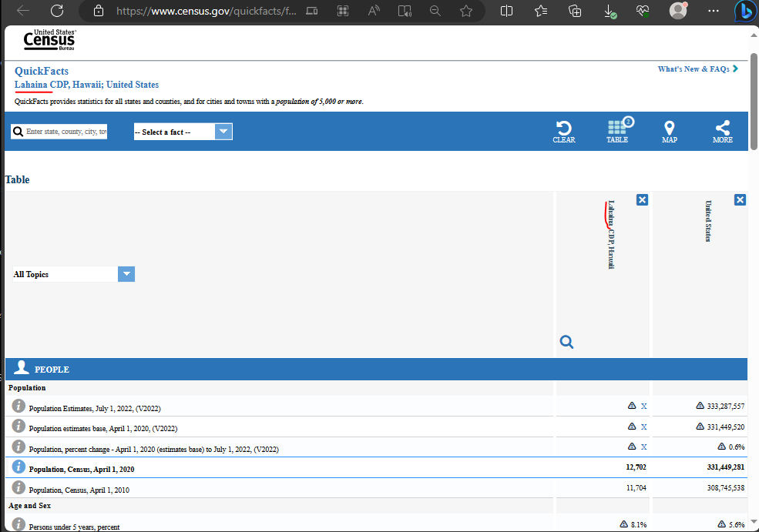Screen dimensions: 759x532
Task: Click the QuickFacts heading link
Action: pyautogui.click(x=42, y=71)
